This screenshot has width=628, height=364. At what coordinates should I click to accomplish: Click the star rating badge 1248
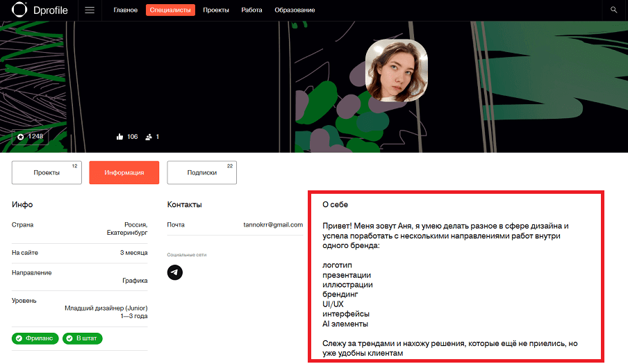point(30,137)
